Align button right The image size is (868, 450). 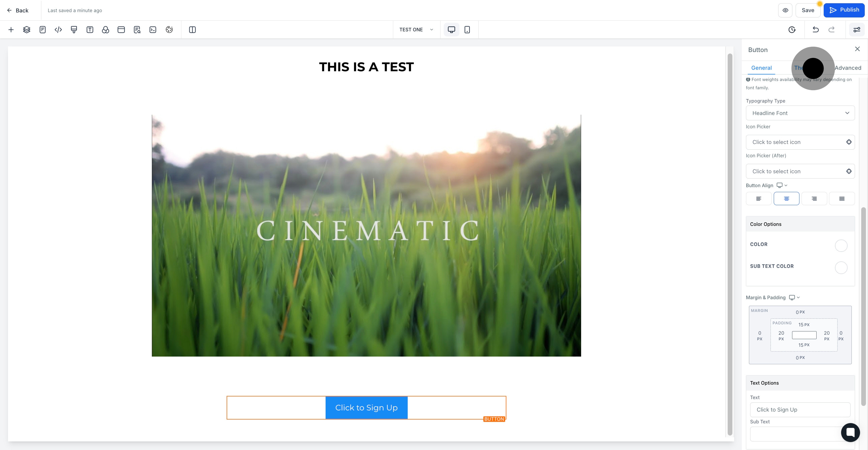click(x=814, y=199)
